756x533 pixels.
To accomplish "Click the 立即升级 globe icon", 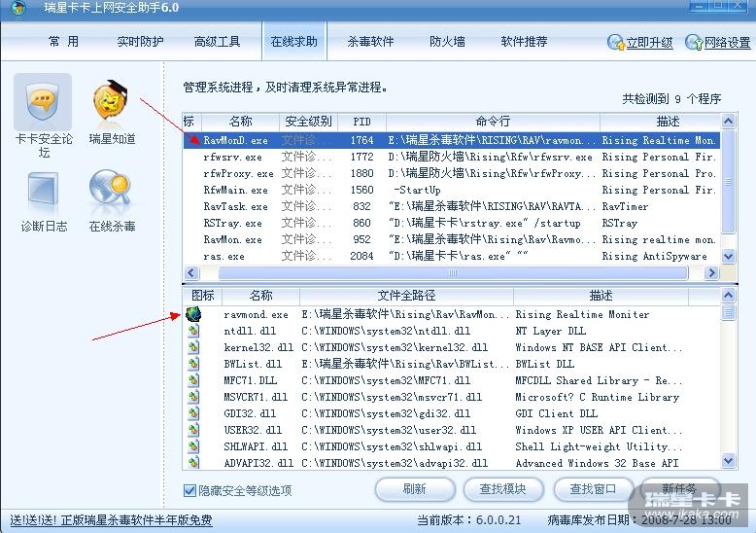I will point(616,42).
